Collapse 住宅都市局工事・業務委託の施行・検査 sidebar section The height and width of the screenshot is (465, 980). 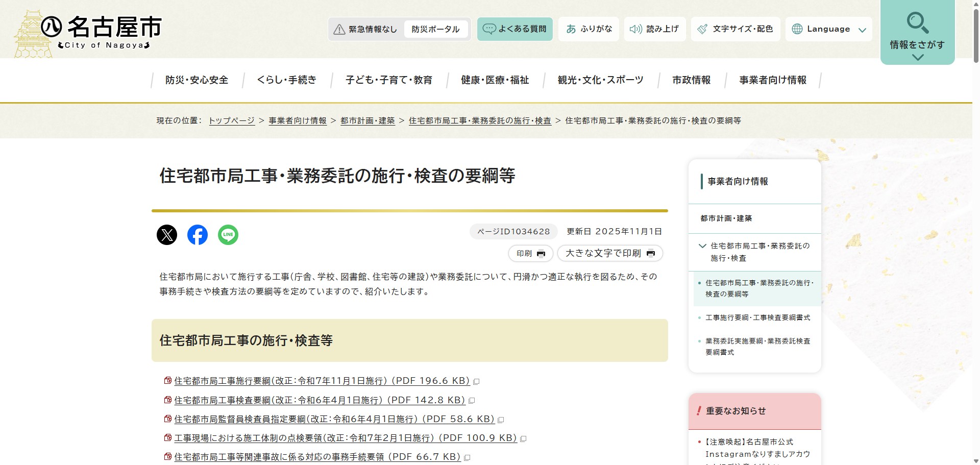click(x=702, y=246)
